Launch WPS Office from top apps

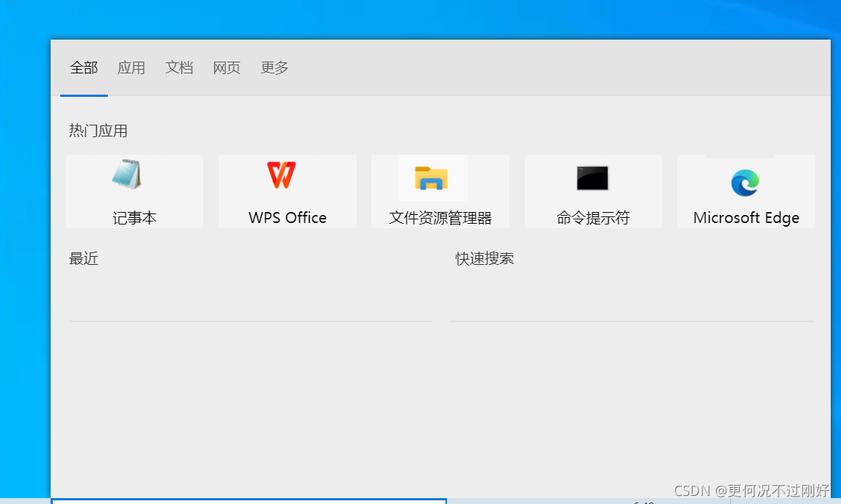coord(288,191)
